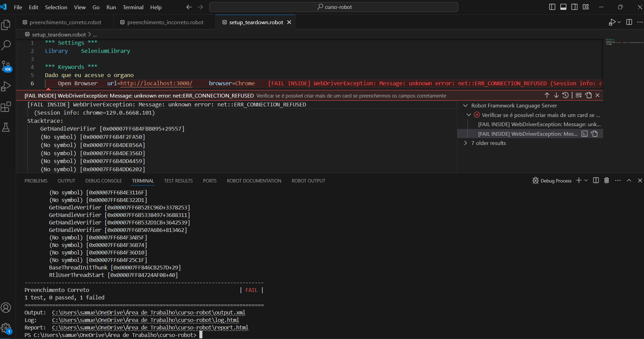
Task: Show test result history clock icon
Action: [565, 95]
